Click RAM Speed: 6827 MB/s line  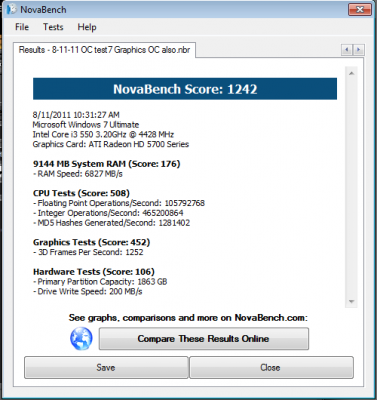click(78, 174)
